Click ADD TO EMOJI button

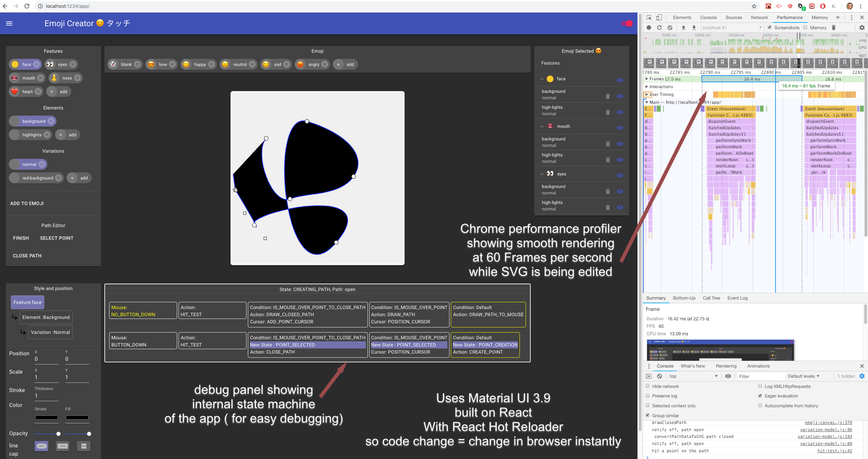[x=27, y=203]
